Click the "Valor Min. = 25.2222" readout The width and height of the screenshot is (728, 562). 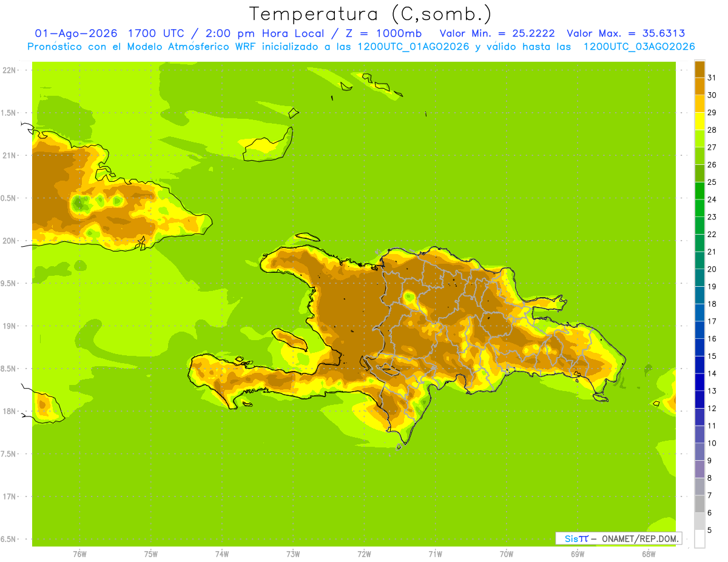pos(497,33)
